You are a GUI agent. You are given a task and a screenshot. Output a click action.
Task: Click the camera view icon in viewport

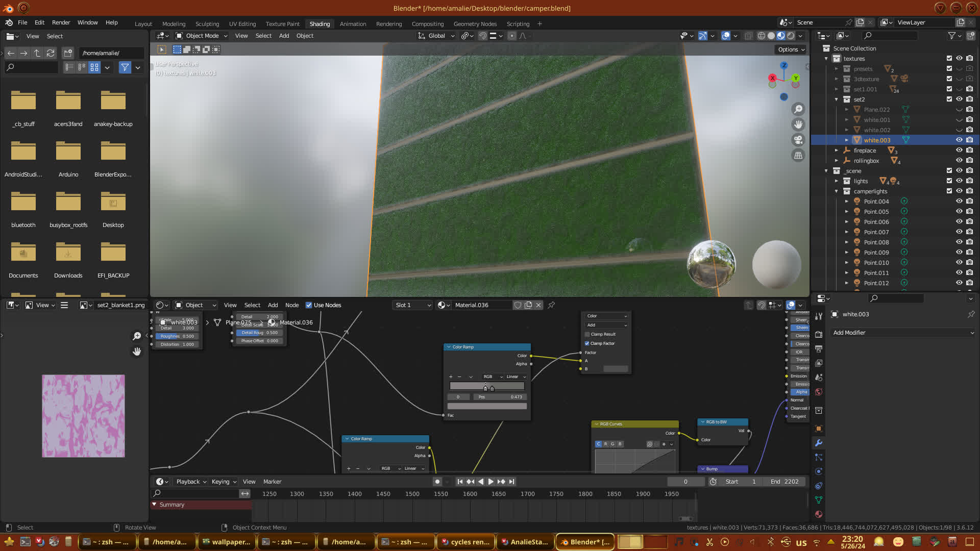tap(798, 140)
